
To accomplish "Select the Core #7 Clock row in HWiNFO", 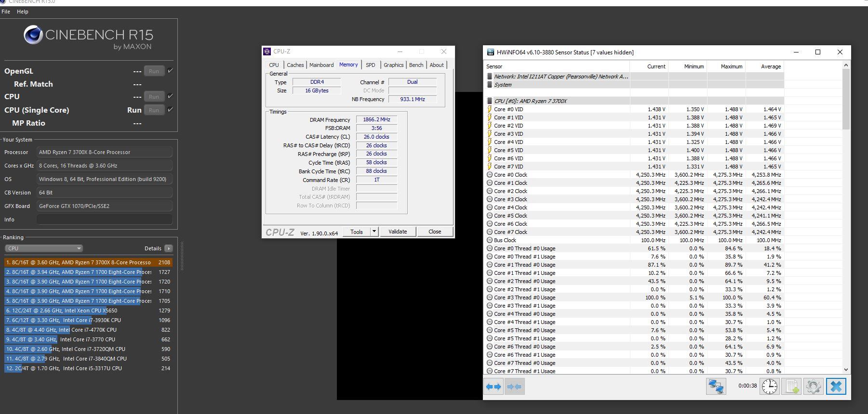I will coord(634,232).
